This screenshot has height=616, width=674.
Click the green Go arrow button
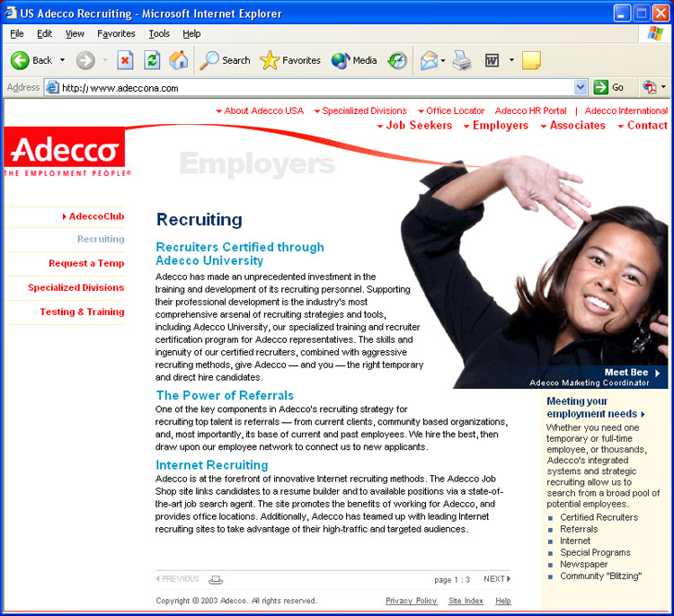coord(601,88)
